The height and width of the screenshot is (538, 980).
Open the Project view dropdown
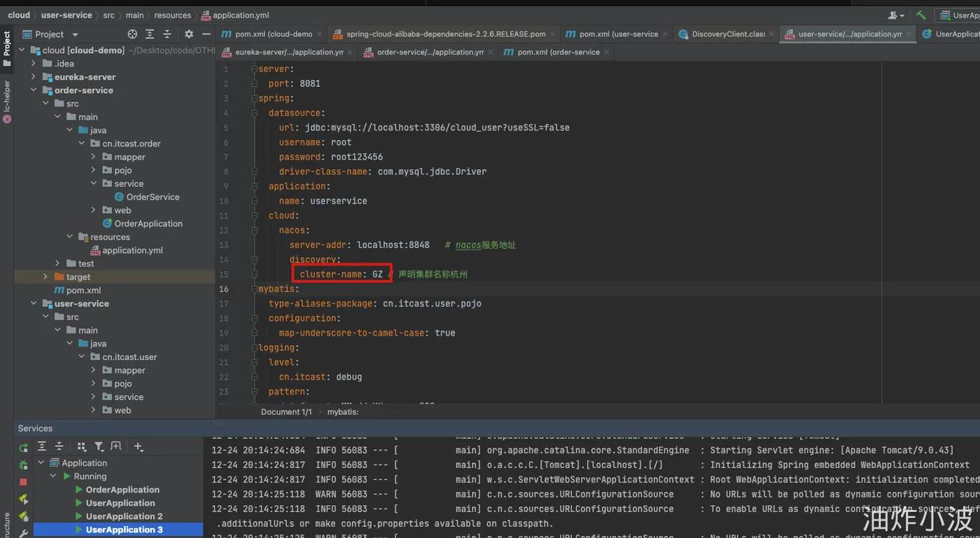pyautogui.click(x=75, y=34)
